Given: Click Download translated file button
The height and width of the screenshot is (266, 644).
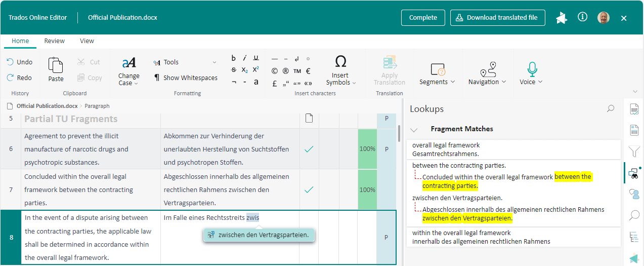Looking at the screenshot, I should 497,18.
